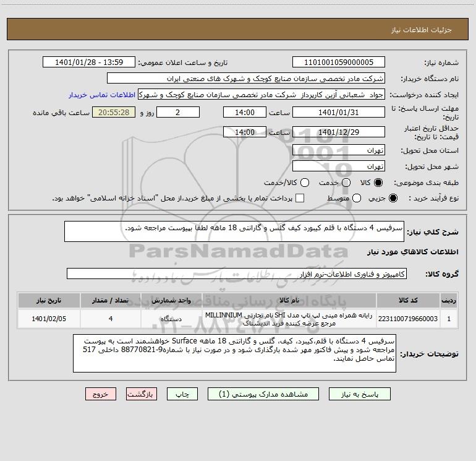
Task: Click item code 2231100719660003 cell
Action: (x=408, y=319)
